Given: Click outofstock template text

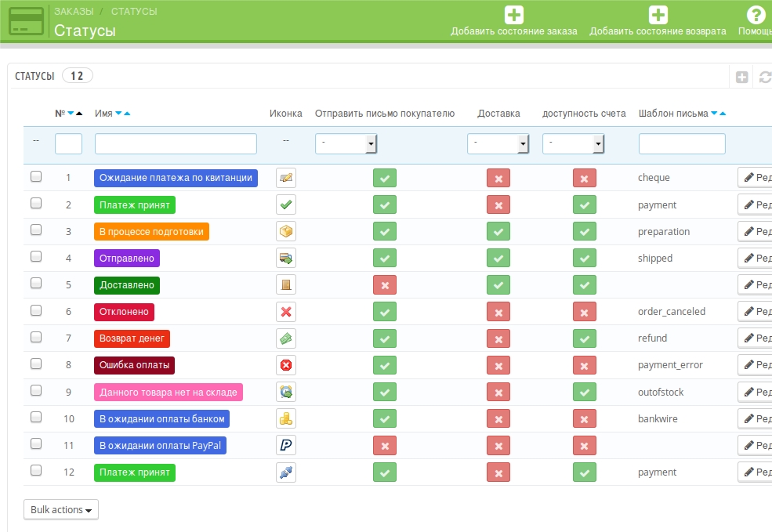Looking at the screenshot, I should 661,393.
